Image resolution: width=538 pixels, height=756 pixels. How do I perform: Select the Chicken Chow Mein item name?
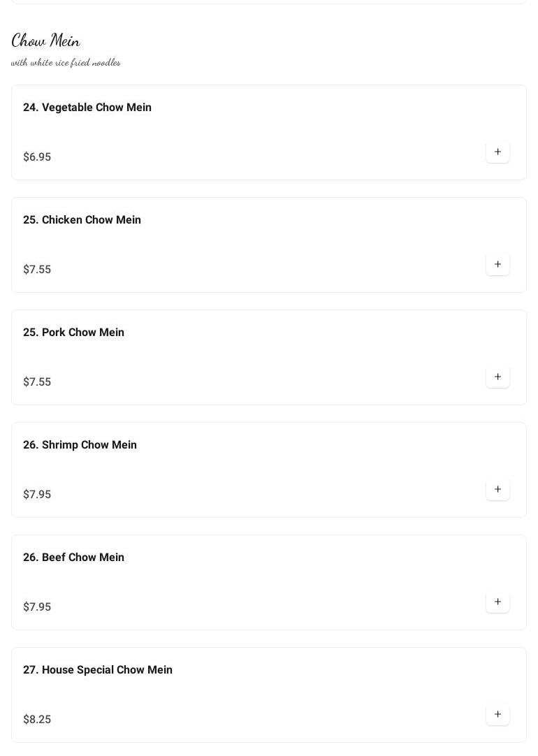click(82, 220)
